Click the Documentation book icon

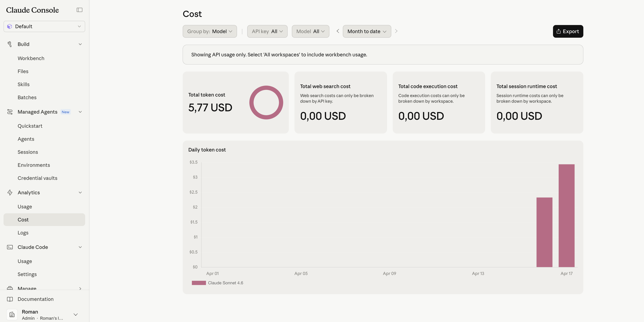[x=10, y=299]
